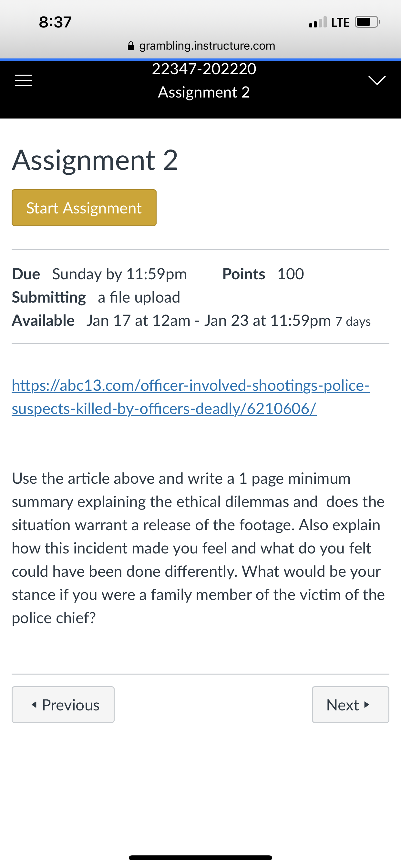Expand the course header chevron dropdown
Screen dimensions: 401x868
(x=377, y=80)
